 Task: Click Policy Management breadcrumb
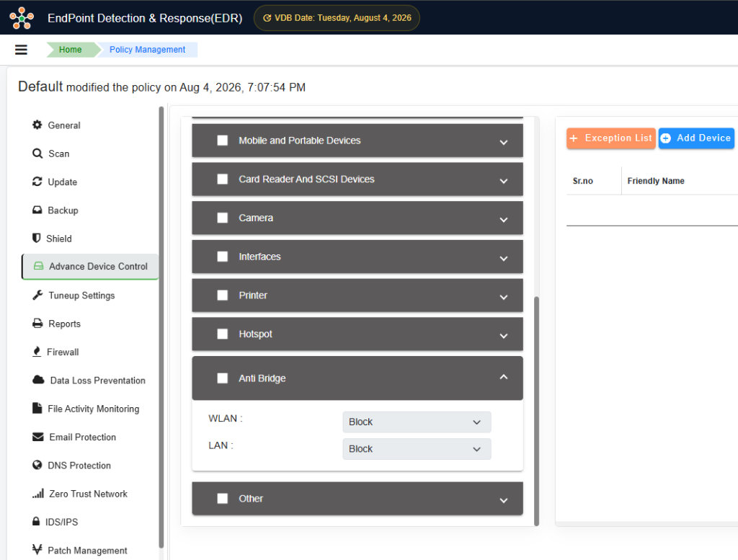(x=147, y=50)
